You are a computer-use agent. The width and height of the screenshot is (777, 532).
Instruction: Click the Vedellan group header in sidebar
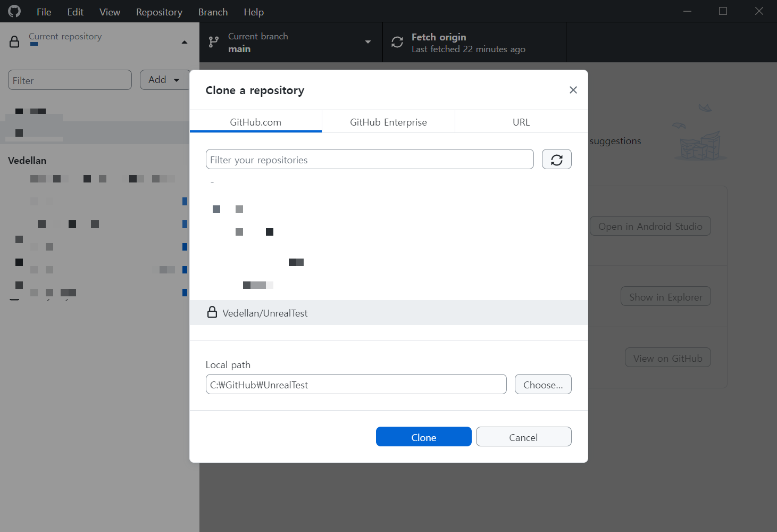pyautogui.click(x=27, y=160)
